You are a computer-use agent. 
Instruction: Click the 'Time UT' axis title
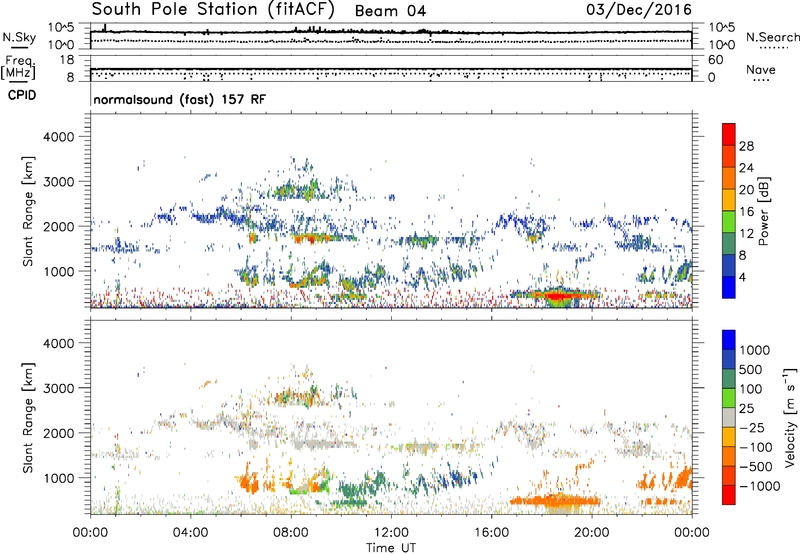click(391, 548)
